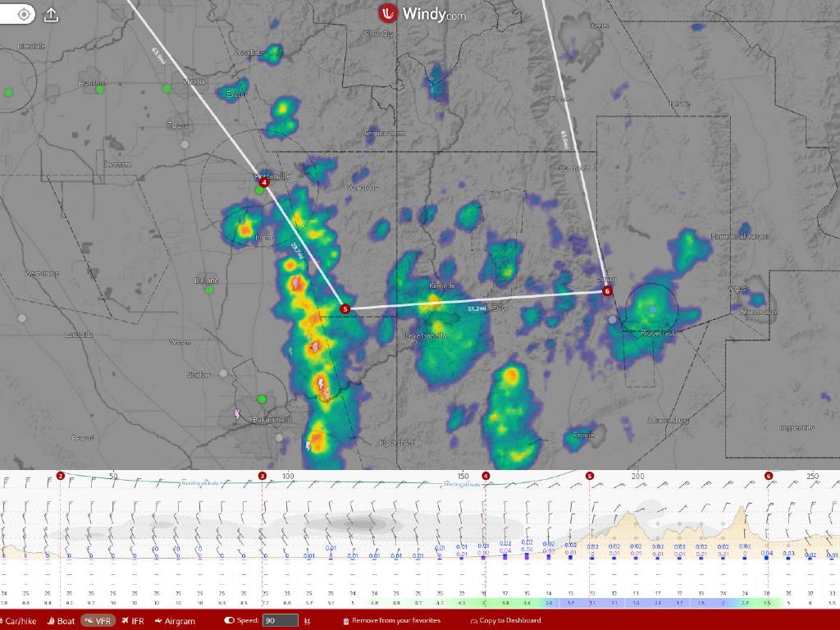840x630 pixels.
Task: Click the Ridgecrest label on the map
Action: click(658, 333)
